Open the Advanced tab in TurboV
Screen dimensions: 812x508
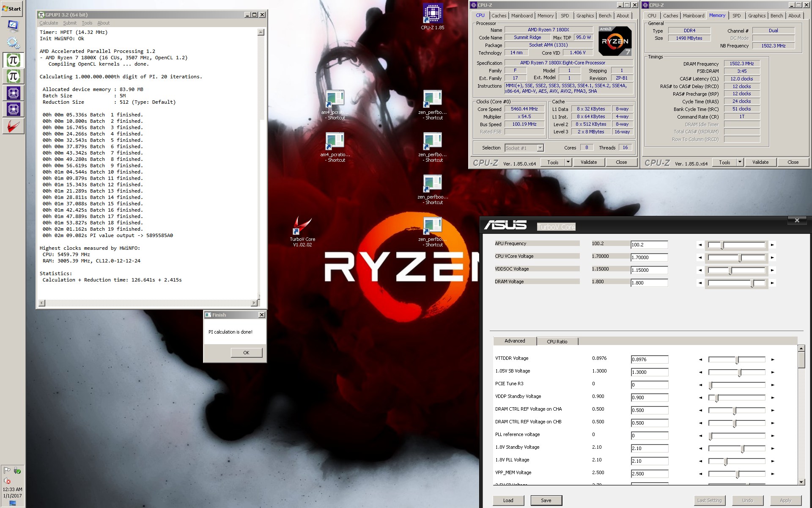[515, 341]
